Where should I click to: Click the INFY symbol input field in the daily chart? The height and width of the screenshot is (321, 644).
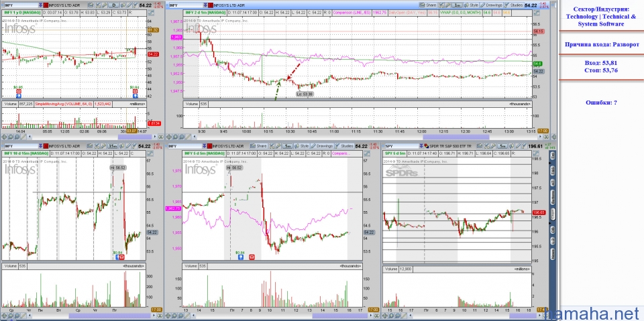click(x=21, y=5)
